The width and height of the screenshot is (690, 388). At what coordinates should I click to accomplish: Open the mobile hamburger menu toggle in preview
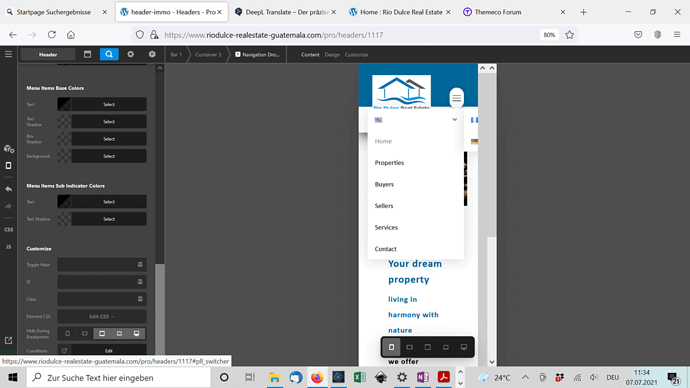click(x=456, y=98)
